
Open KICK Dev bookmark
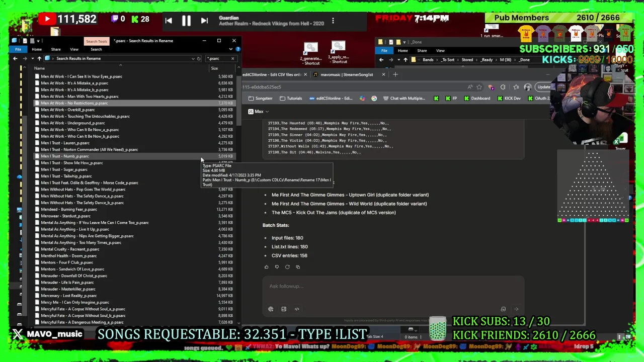click(x=509, y=99)
